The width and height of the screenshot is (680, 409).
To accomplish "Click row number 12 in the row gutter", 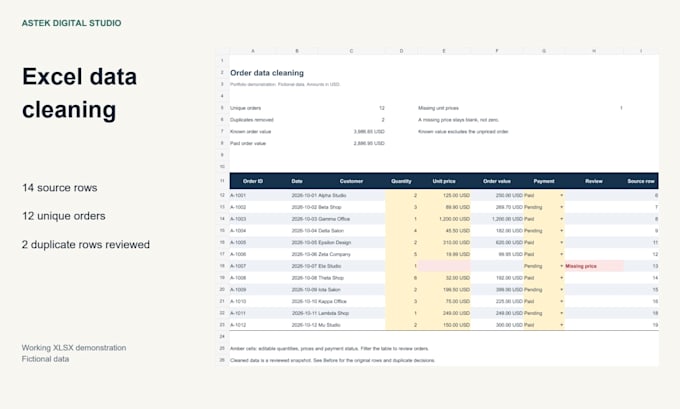I will [x=222, y=196].
